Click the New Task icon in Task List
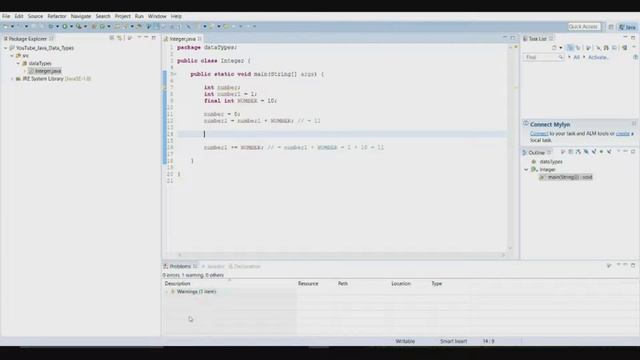 554,48
